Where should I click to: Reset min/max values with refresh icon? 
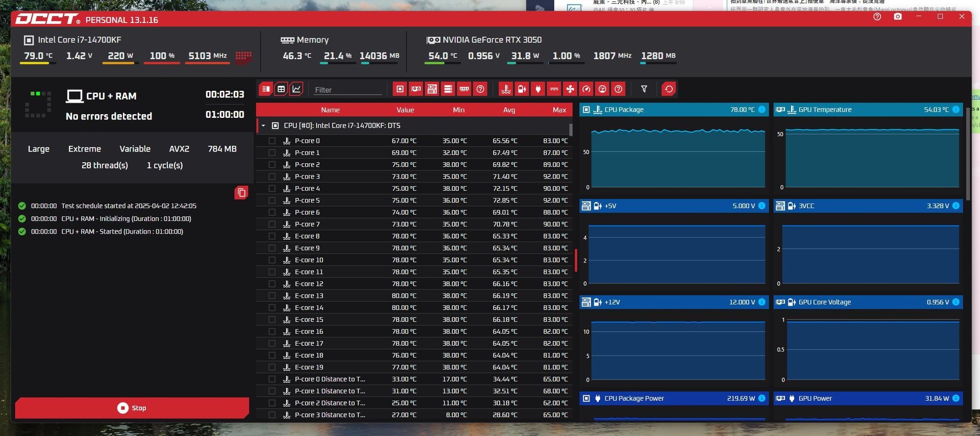669,89
